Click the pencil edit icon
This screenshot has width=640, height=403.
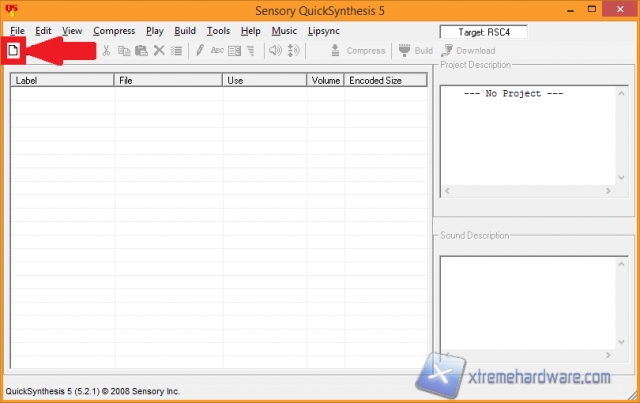tap(200, 50)
